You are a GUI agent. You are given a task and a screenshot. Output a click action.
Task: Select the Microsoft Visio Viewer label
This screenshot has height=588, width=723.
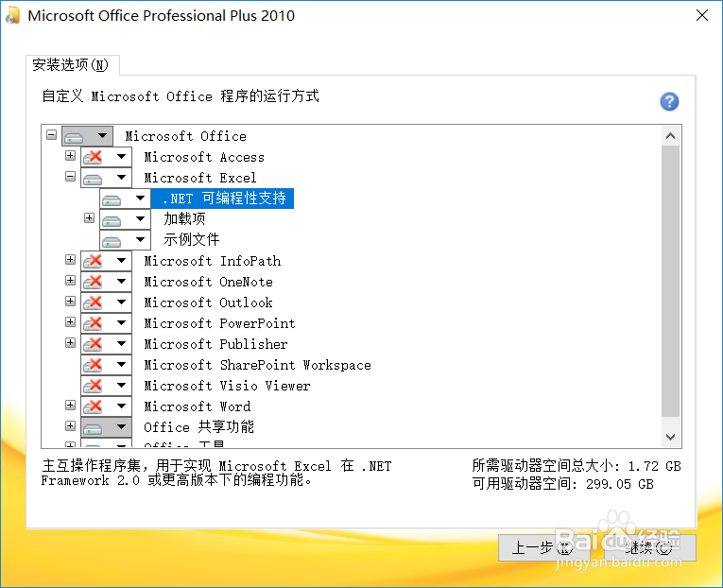[228, 386]
